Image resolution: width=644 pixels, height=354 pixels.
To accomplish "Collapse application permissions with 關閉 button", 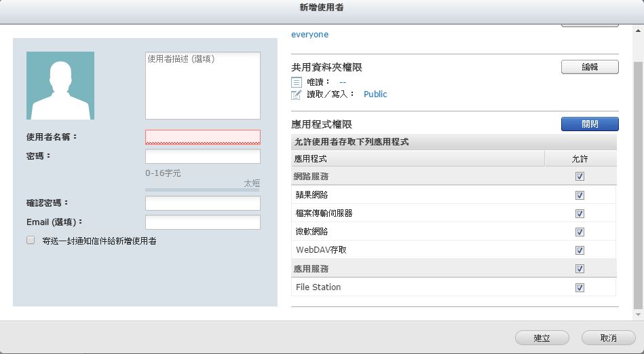I will pos(590,124).
